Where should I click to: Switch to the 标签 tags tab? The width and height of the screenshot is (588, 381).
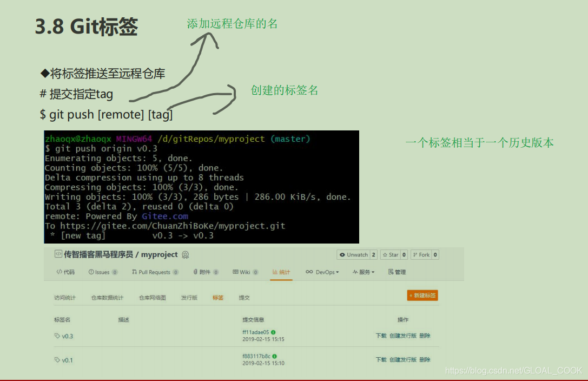tap(218, 297)
